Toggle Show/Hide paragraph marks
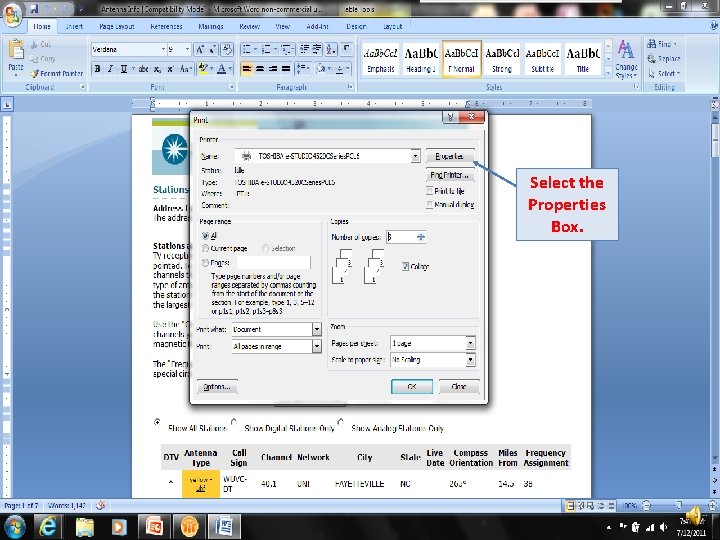The image size is (720, 540). coord(347,49)
